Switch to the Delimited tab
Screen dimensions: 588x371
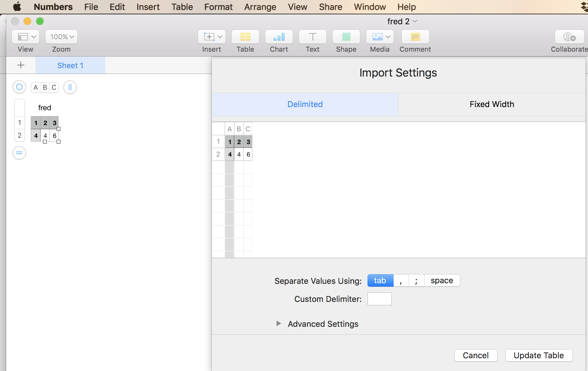click(305, 104)
